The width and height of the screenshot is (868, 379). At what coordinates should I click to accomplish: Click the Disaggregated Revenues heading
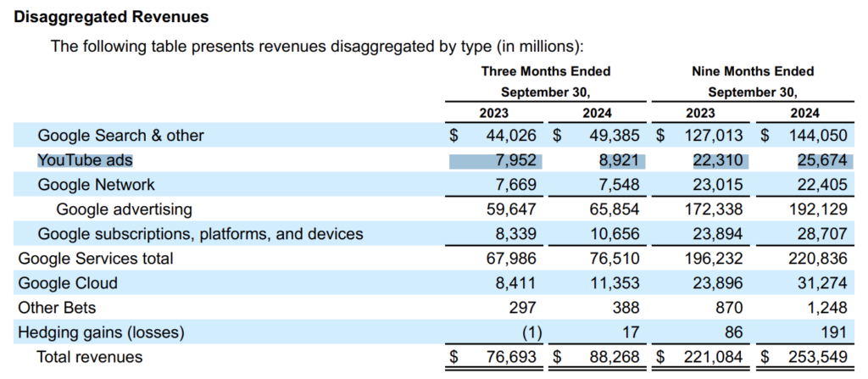pos(111,17)
